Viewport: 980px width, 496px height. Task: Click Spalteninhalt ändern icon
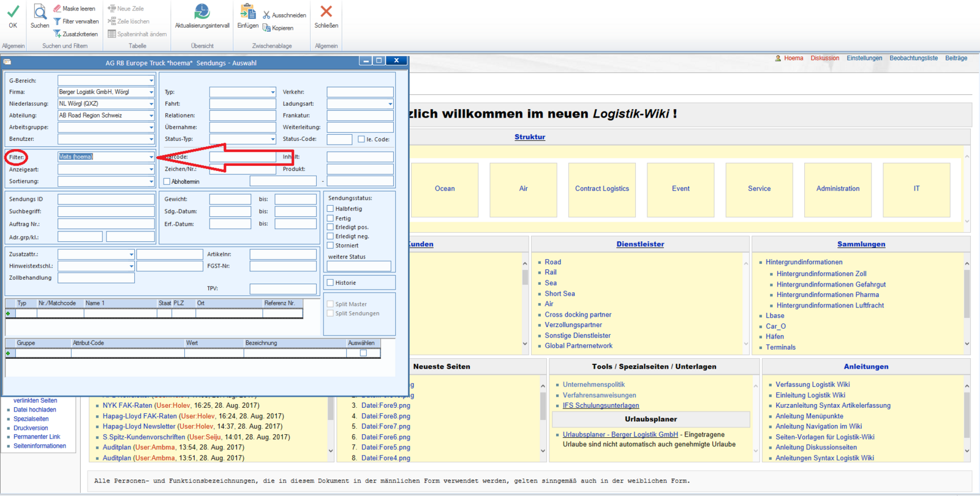(x=111, y=34)
